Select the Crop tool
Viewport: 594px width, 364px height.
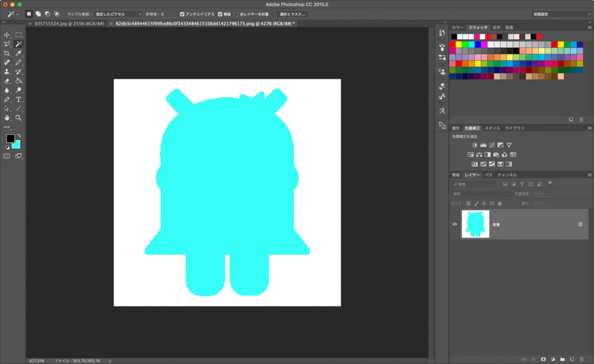pyautogui.click(x=7, y=53)
